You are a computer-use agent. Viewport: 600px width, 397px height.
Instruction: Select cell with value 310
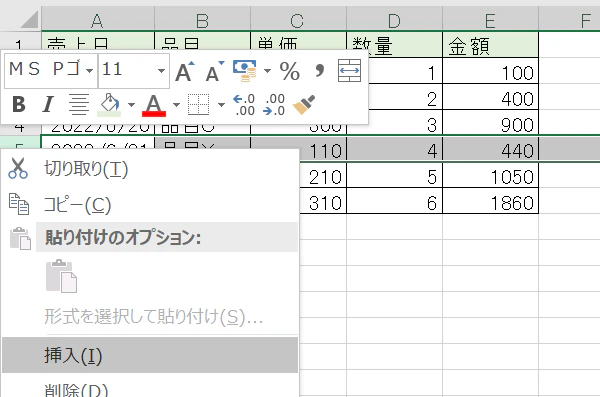click(323, 201)
